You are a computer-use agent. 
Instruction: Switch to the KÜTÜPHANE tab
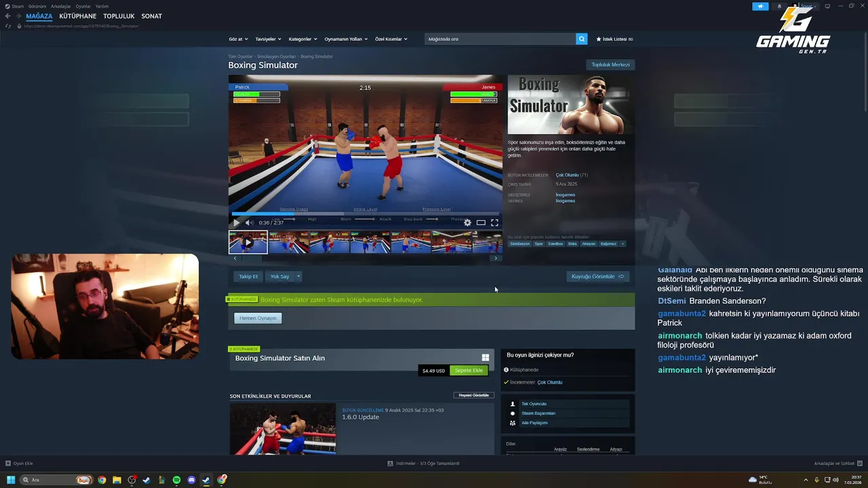(77, 16)
